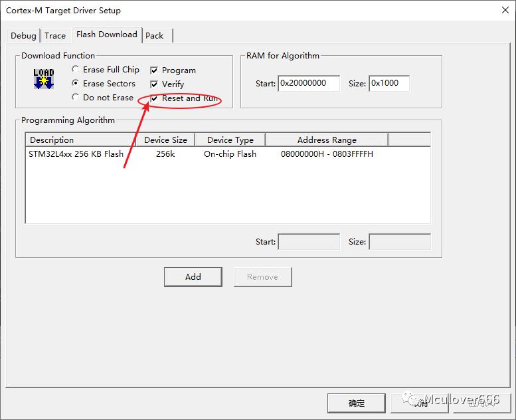Click Programming Algorithm Size field

click(400, 241)
